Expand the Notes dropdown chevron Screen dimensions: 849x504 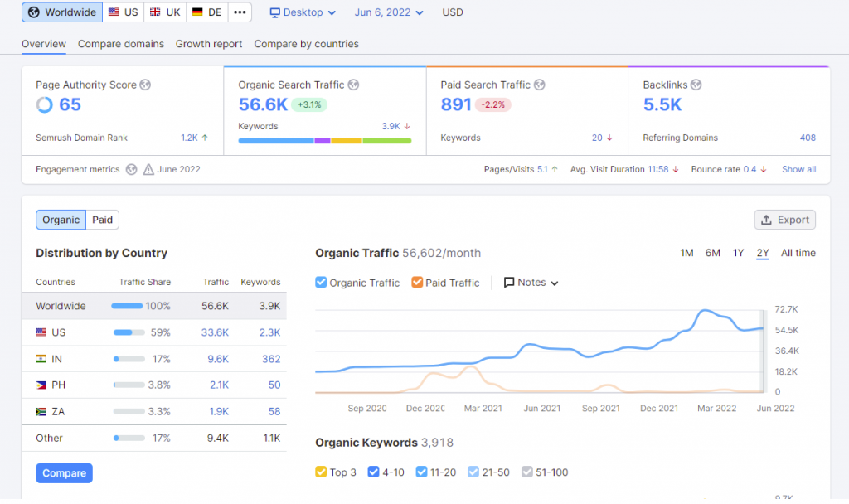[555, 283]
